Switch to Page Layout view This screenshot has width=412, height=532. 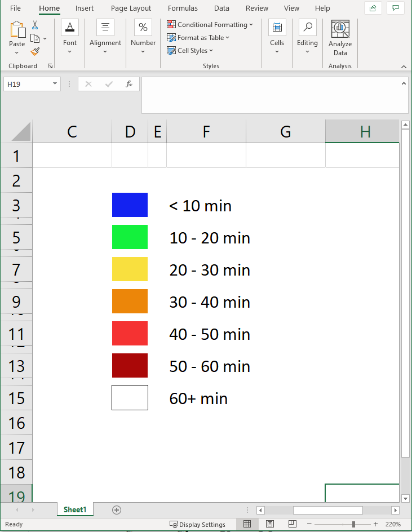269,524
